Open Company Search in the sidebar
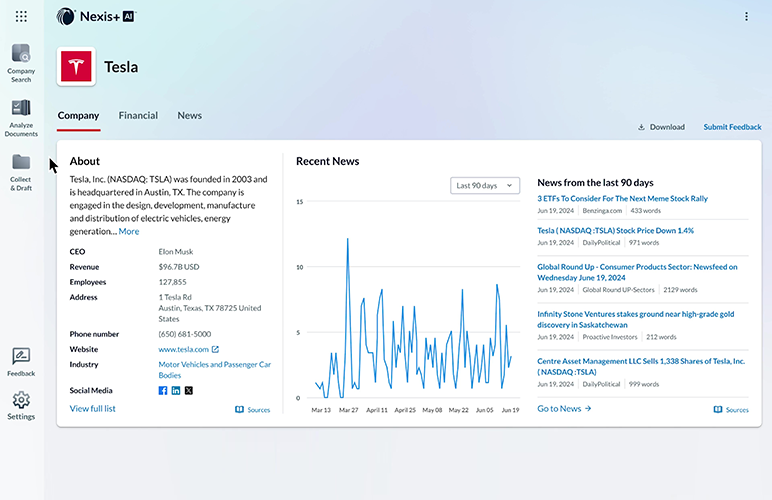 click(x=21, y=56)
